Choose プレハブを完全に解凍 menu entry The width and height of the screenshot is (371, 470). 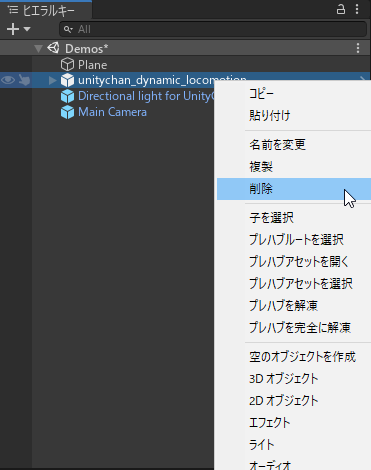click(x=294, y=328)
